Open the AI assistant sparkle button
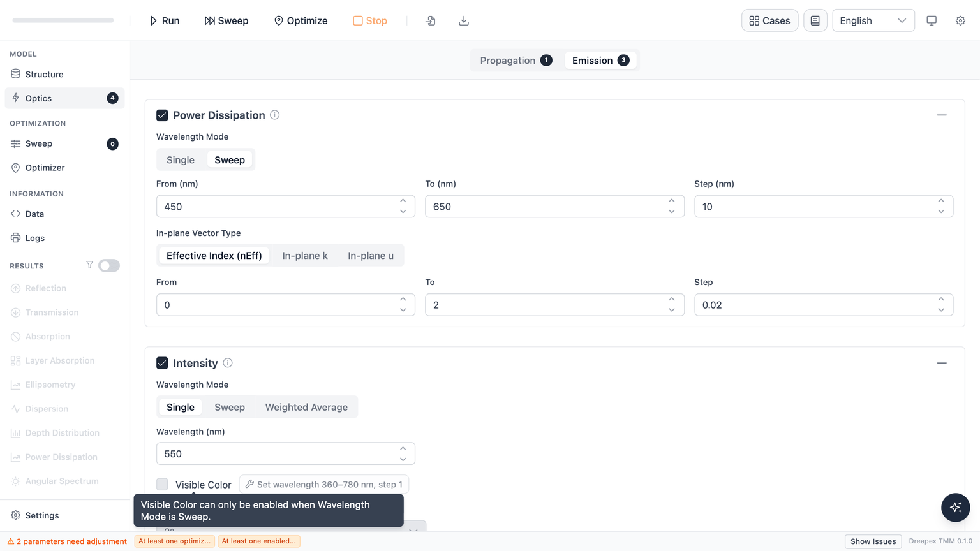The image size is (980, 551). point(955,508)
